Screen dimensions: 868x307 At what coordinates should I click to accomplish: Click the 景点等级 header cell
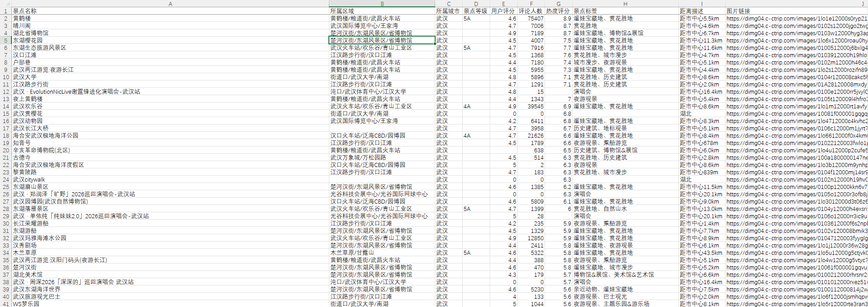point(476,11)
